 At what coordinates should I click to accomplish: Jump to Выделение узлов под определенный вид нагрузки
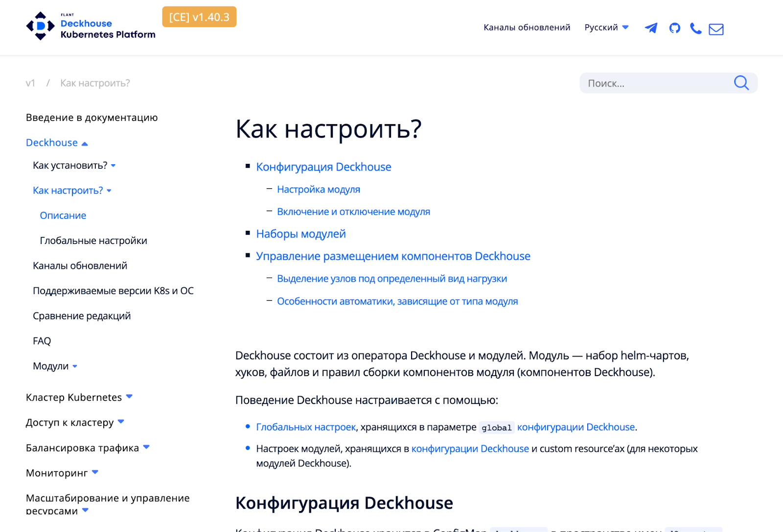point(392,279)
